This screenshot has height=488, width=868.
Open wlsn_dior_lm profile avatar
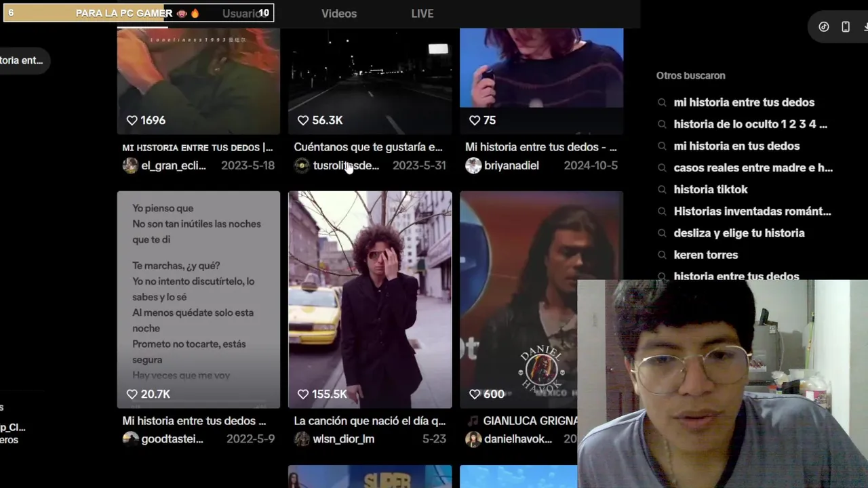coord(302,439)
